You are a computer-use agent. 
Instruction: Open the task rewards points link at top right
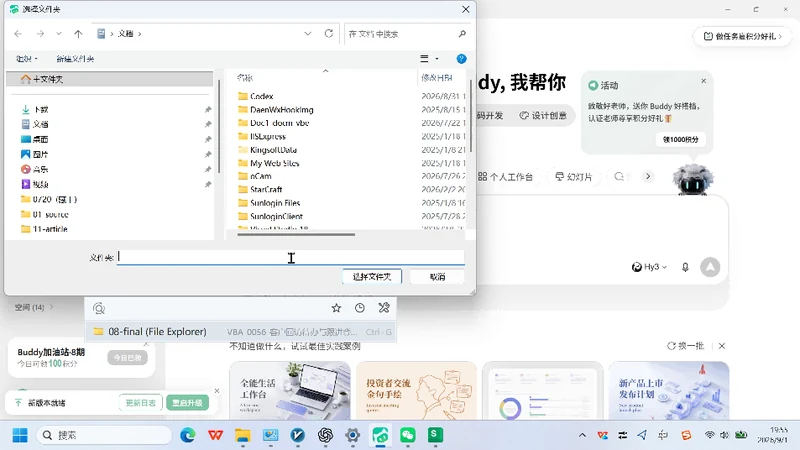[x=743, y=36]
